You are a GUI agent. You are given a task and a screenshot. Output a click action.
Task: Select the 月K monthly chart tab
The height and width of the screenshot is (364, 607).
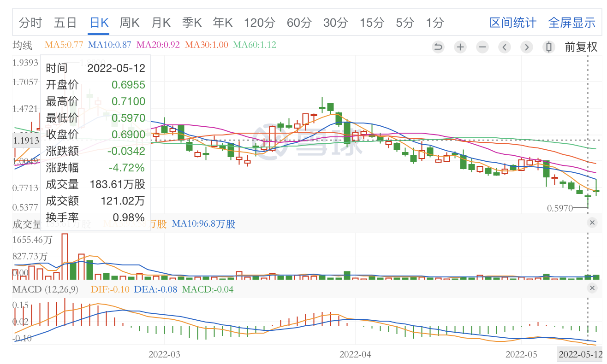(161, 23)
